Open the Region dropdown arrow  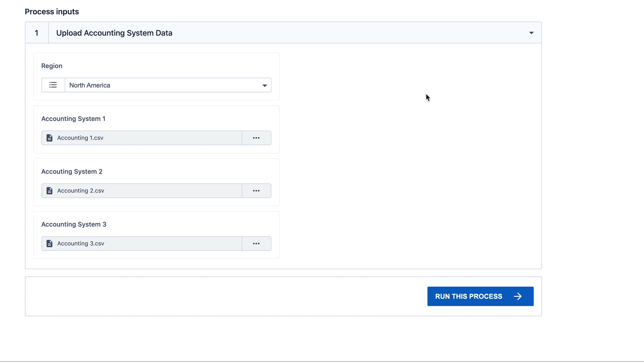click(x=264, y=86)
